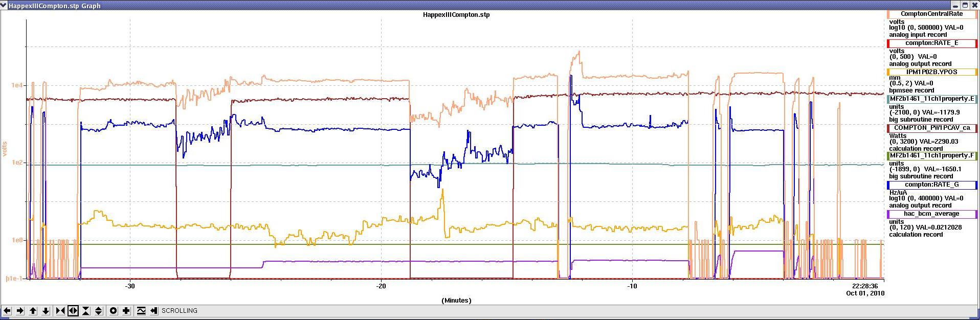Pan graph left with left-arrow icon
The height and width of the screenshot is (320, 980).
click(x=7, y=311)
